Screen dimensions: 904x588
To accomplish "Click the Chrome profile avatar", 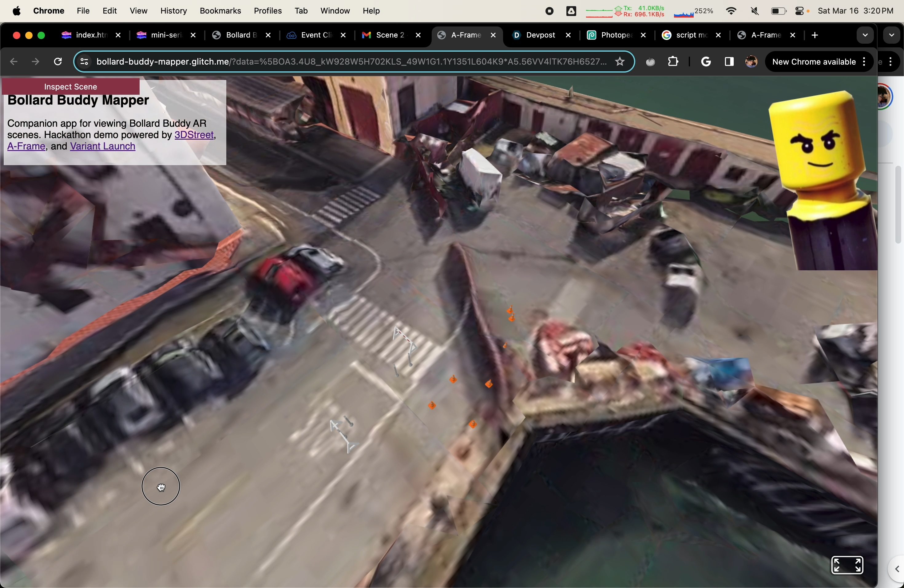I will pos(751,62).
